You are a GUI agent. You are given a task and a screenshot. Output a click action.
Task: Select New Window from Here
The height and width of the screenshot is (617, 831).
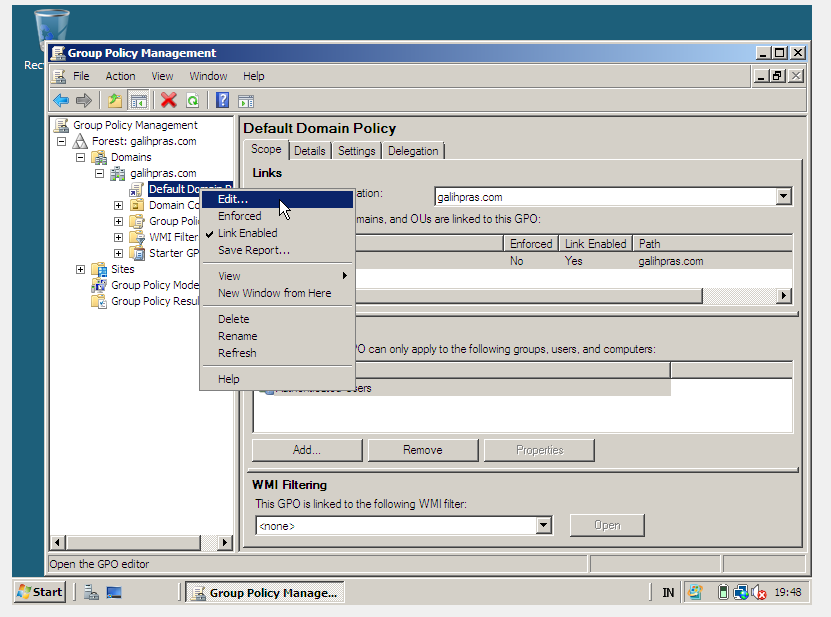277,293
